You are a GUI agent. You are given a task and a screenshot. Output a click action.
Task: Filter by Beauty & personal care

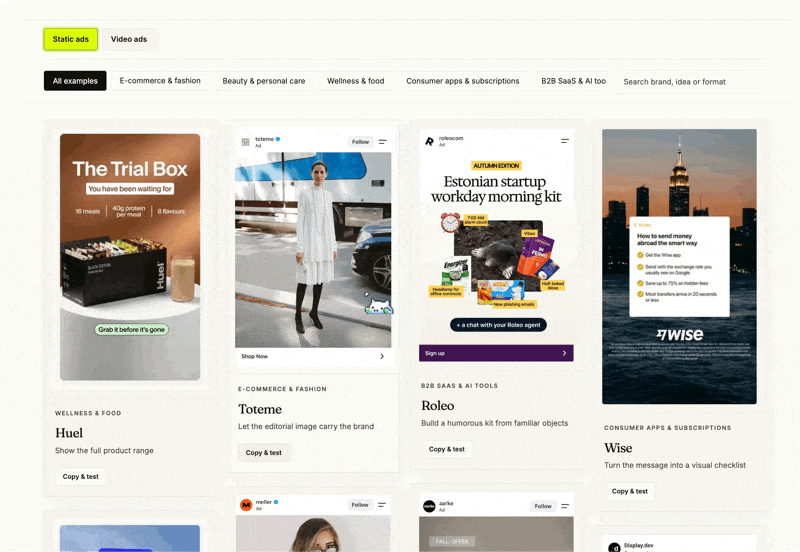(x=264, y=81)
